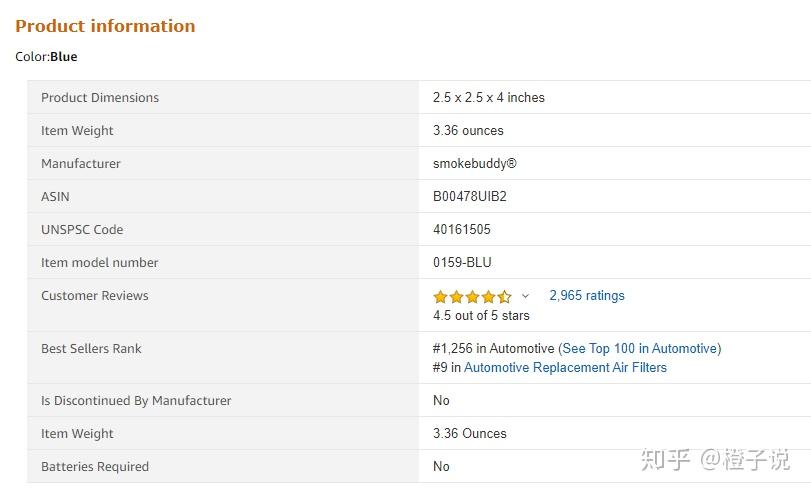Image resolution: width=811 pixels, height=492 pixels.
Task: Click Is Discontinued By Manufacturer label
Action: coord(136,400)
